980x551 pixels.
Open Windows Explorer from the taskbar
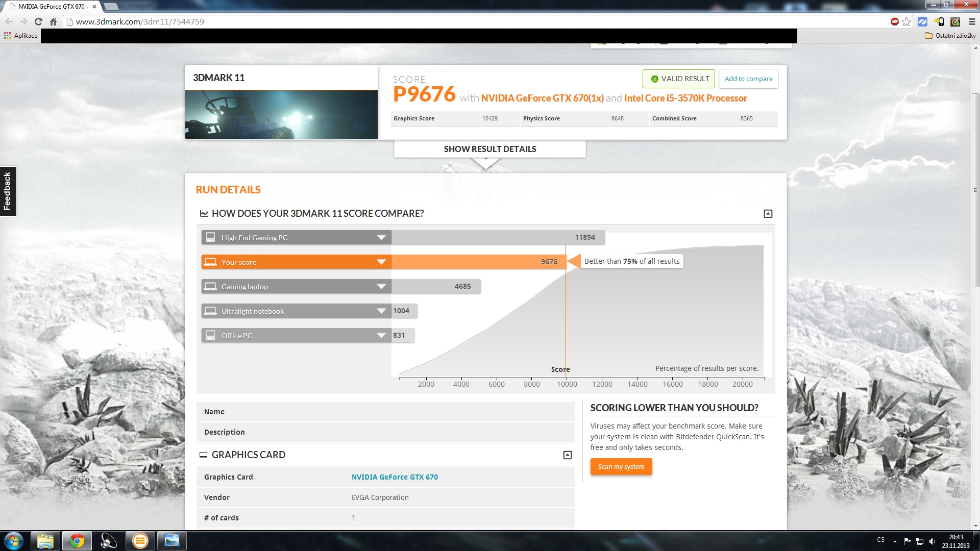click(45, 541)
